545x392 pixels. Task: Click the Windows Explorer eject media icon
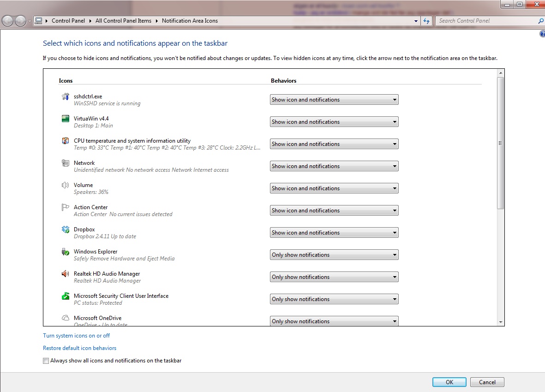[x=66, y=252]
